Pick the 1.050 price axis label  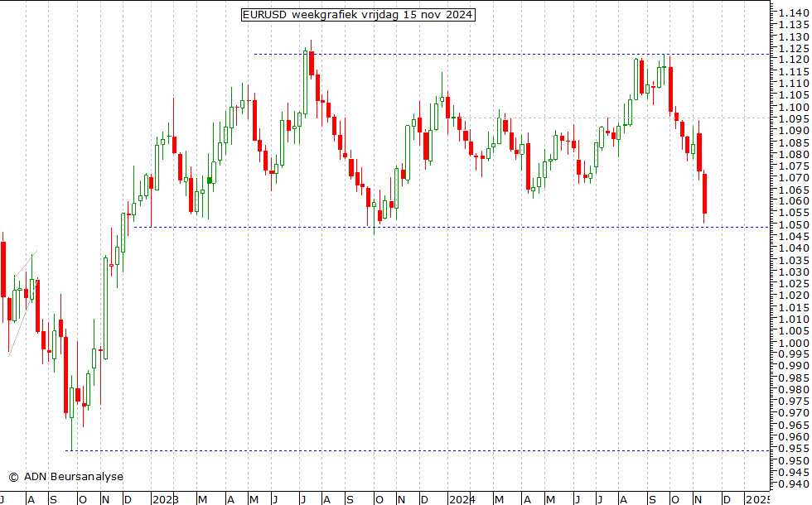(x=794, y=224)
